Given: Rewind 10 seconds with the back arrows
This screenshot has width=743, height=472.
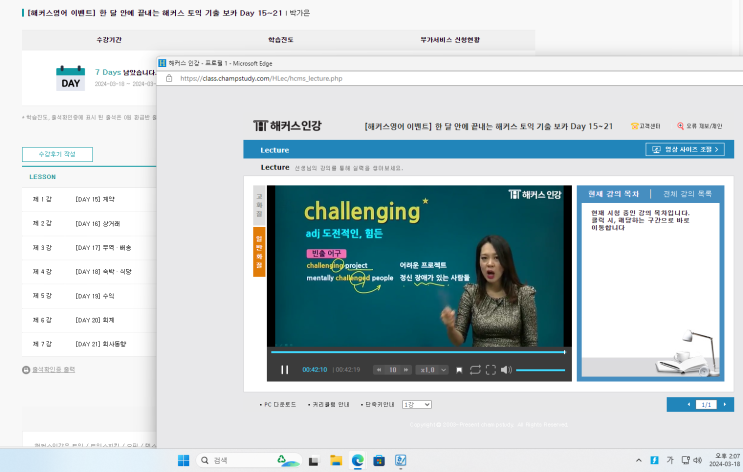Looking at the screenshot, I should [x=379, y=370].
